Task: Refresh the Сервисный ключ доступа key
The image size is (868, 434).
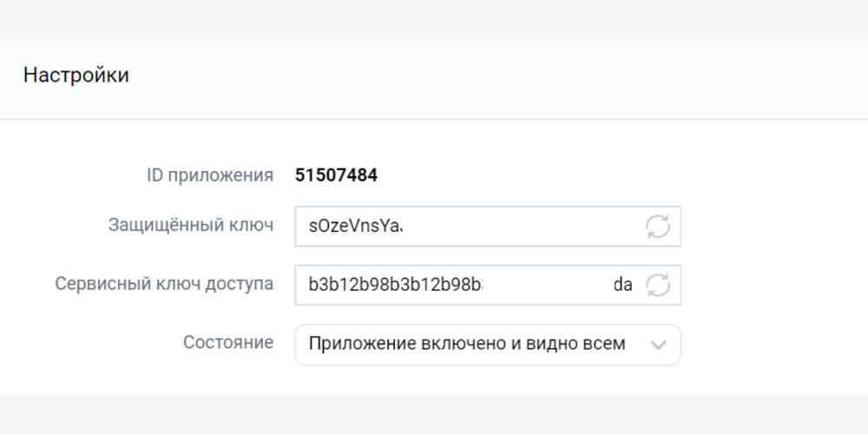Action: click(658, 285)
